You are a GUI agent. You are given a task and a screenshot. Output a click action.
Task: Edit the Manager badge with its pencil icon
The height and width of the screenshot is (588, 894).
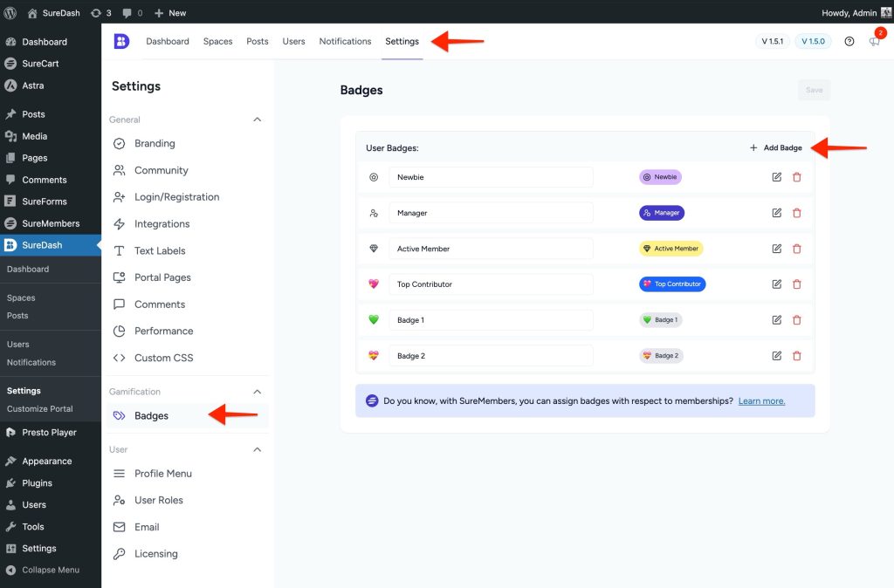tap(775, 213)
